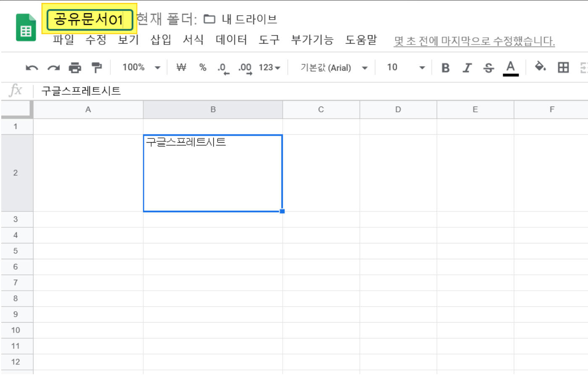Image resolution: width=588 pixels, height=375 pixels.
Task: Select row 12 header
Action: [x=16, y=362]
